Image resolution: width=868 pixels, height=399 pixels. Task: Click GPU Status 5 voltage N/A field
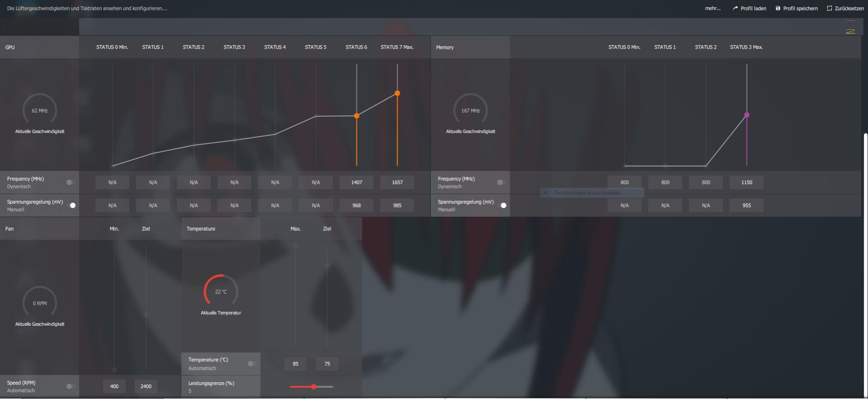pos(316,205)
